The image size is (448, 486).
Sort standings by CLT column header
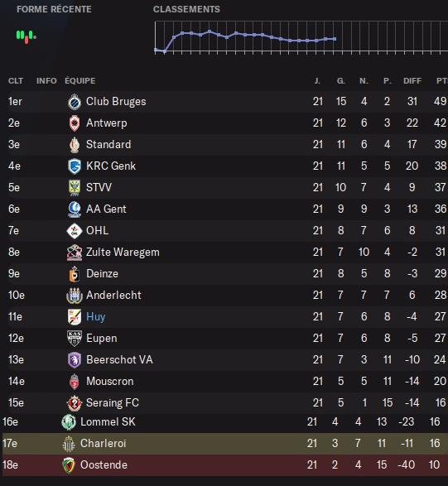point(16,81)
